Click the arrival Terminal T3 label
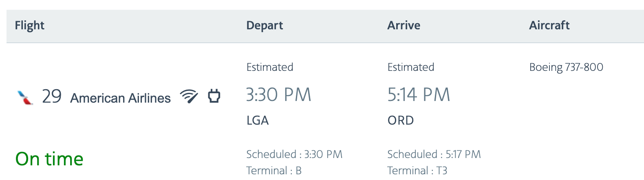The width and height of the screenshot is (644, 180). point(417,171)
